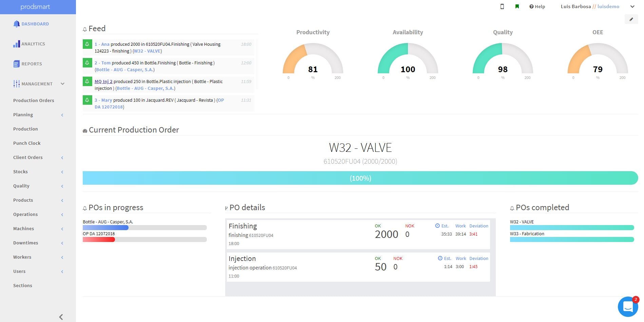Viewport: 644px width, 322px height.
Task: Click the mobile phone icon in header
Action: 502,6
